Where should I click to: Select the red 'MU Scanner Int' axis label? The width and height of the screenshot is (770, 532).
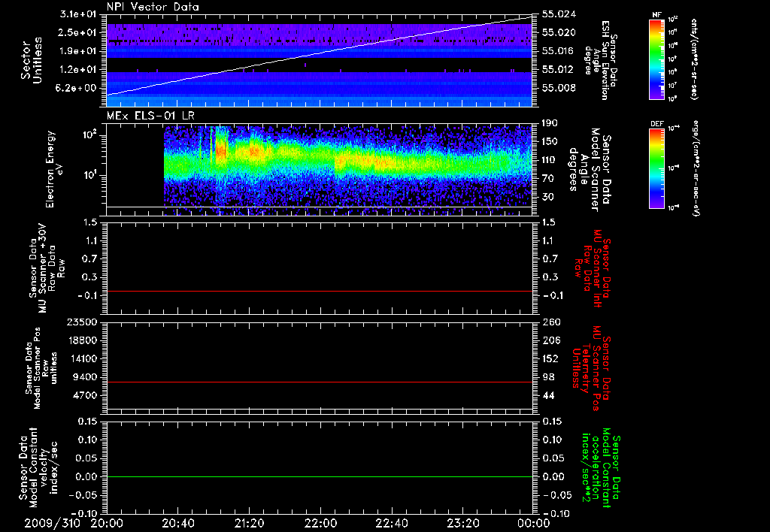pyautogui.click(x=593, y=268)
